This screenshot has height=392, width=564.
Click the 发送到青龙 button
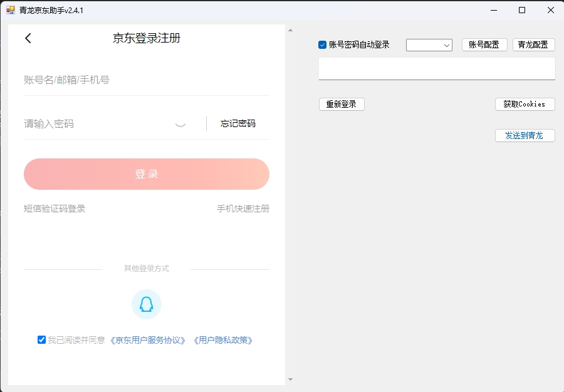[525, 135]
